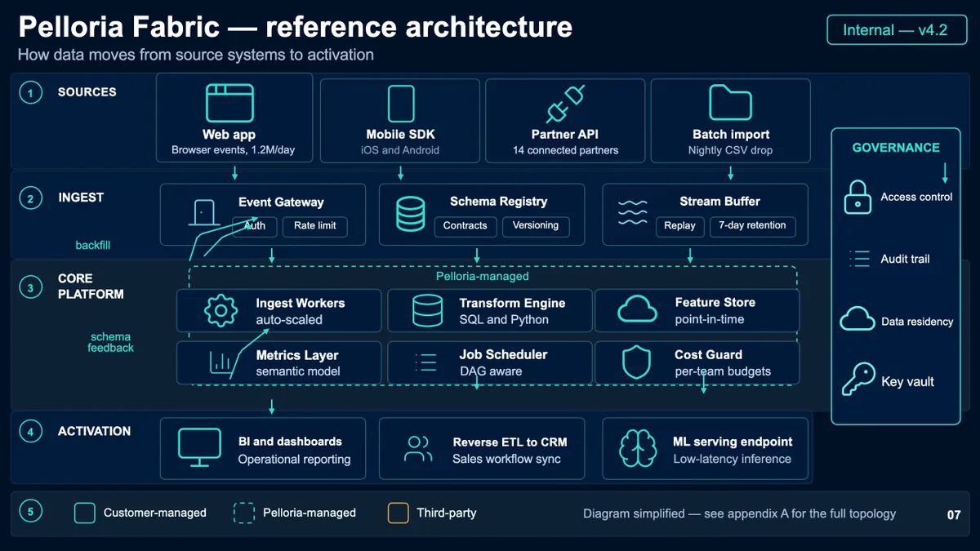Click the Audit trail list icon

[860, 259]
